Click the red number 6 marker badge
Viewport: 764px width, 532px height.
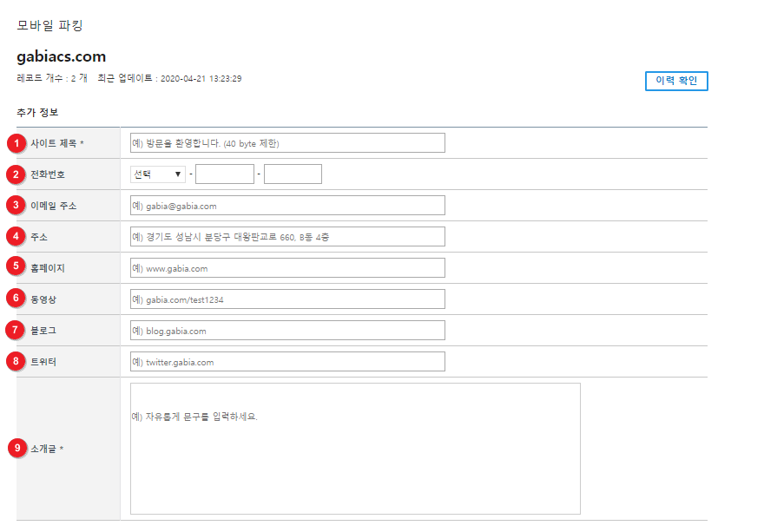[x=16, y=299]
